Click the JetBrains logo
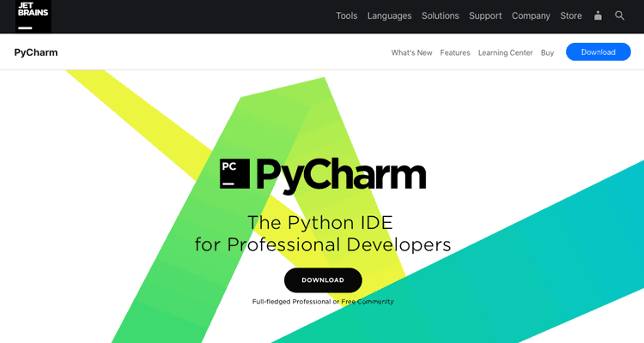Viewport: 644px width, 343px height. click(x=33, y=16)
